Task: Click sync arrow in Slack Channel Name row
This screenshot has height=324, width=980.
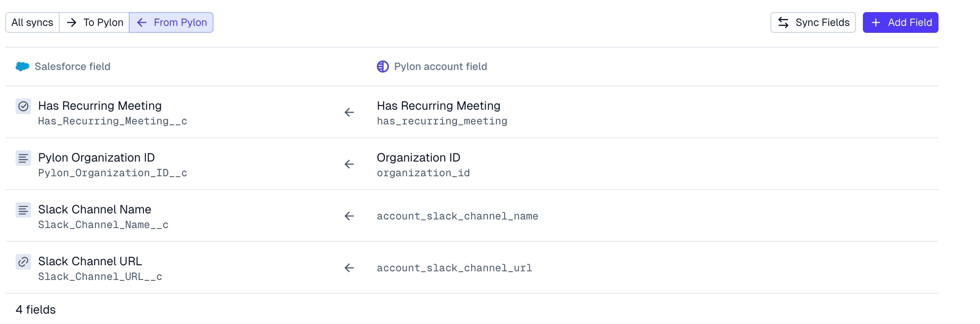Action: tap(349, 216)
